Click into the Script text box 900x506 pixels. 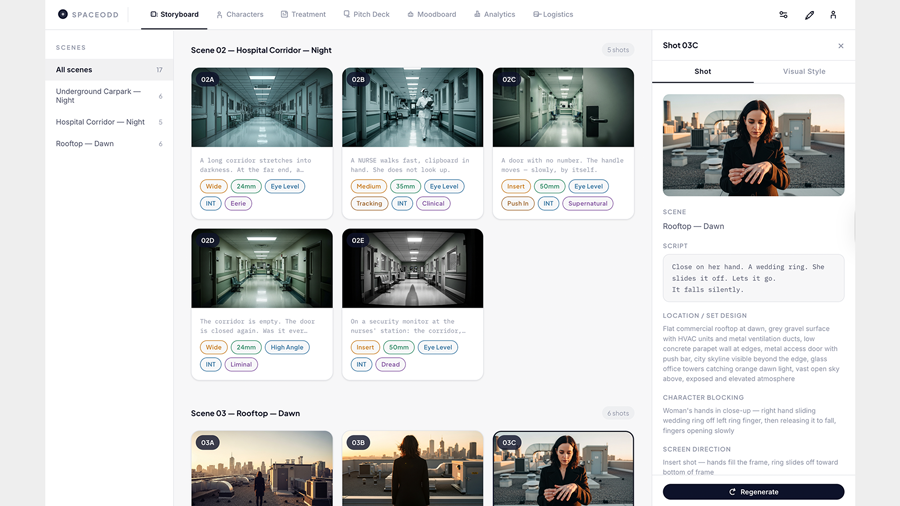(753, 278)
